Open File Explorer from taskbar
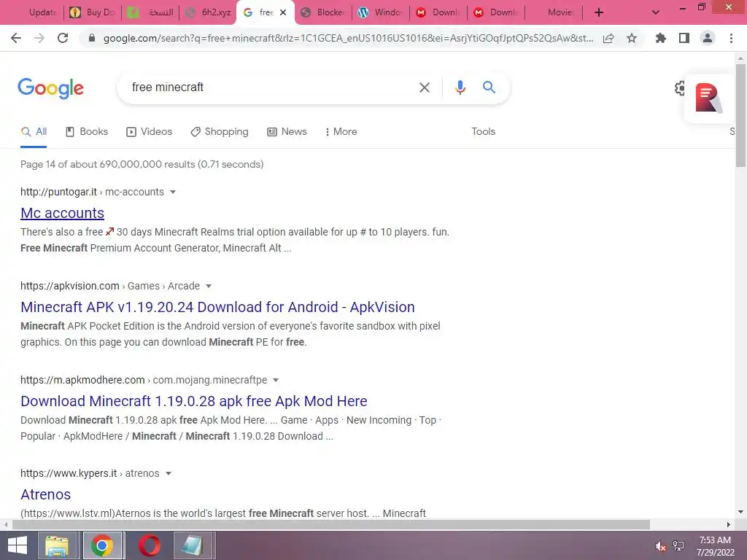Screen dimensions: 747x560 coord(57,545)
